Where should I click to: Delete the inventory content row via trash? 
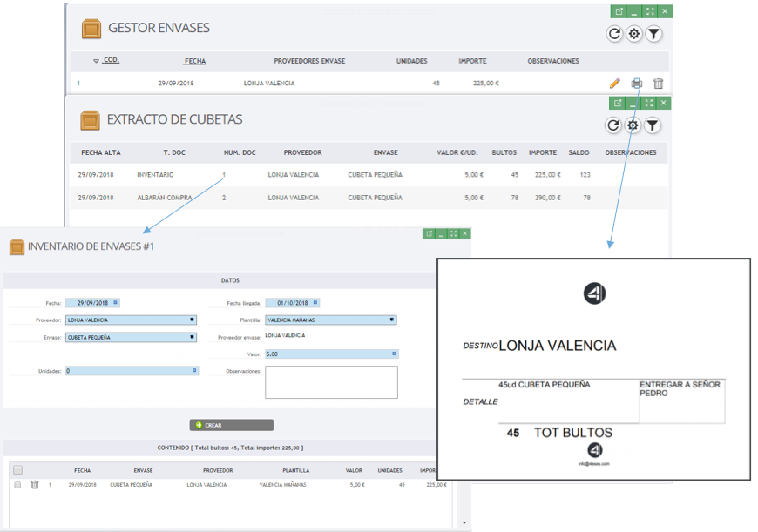click(x=35, y=485)
